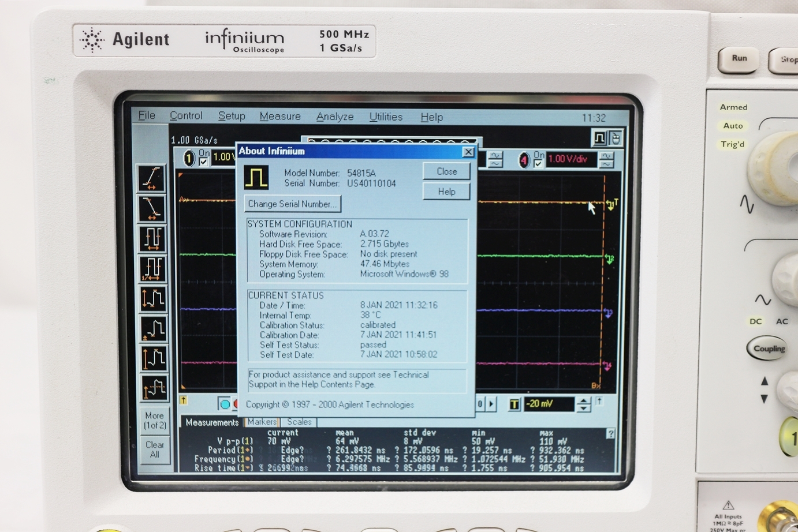
Task: Select the Rise time measurement icon
Action: 152,178
